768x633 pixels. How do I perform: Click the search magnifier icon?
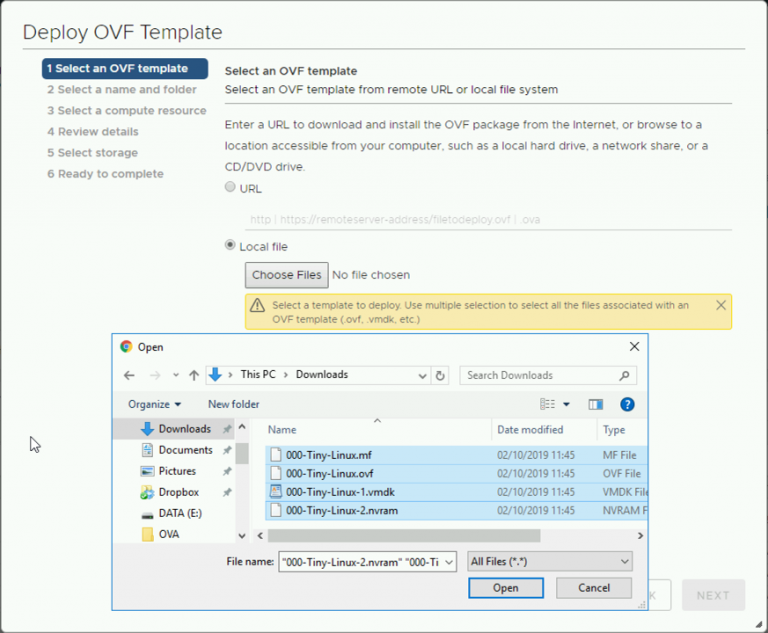pos(624,376)
